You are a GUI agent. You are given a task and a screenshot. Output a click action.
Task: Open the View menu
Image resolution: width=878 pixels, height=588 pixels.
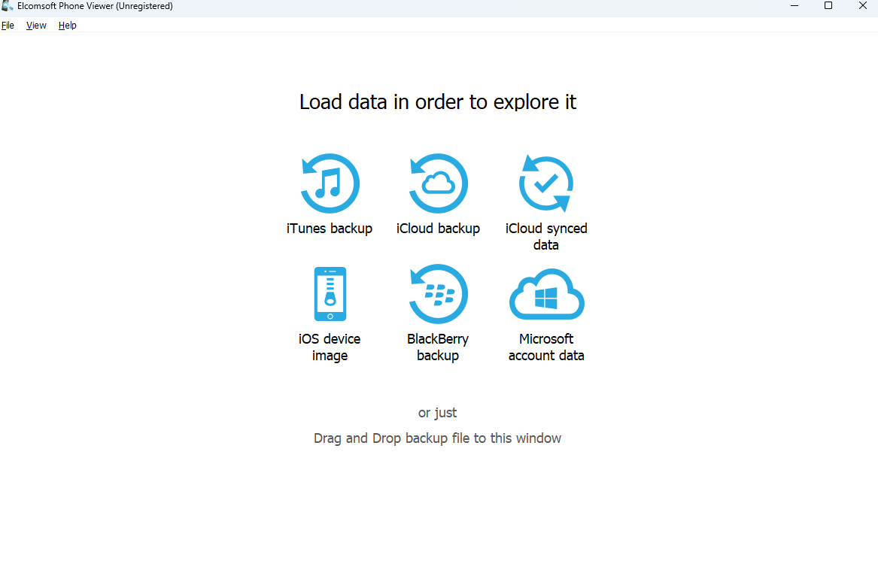point(36,25)
